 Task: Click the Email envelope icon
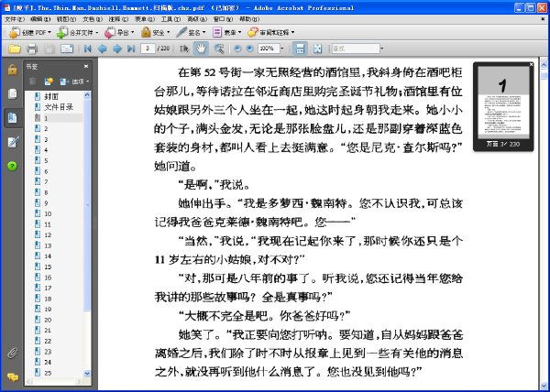point(67,49)
